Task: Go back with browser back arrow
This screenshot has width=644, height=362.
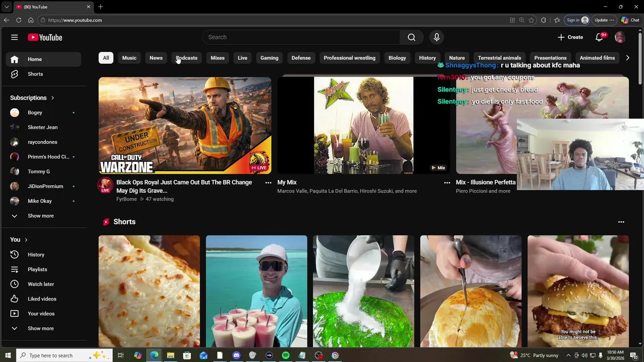Action: [7, 20]
